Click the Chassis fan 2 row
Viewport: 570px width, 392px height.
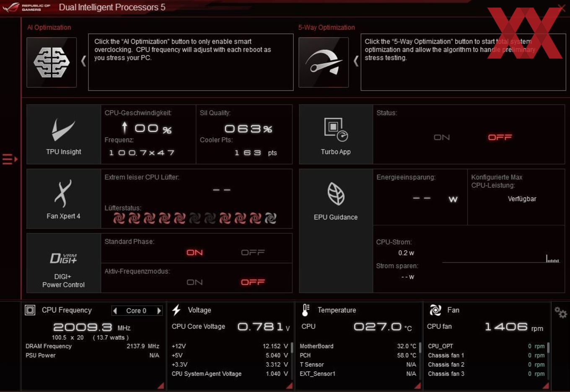(486, 365)
